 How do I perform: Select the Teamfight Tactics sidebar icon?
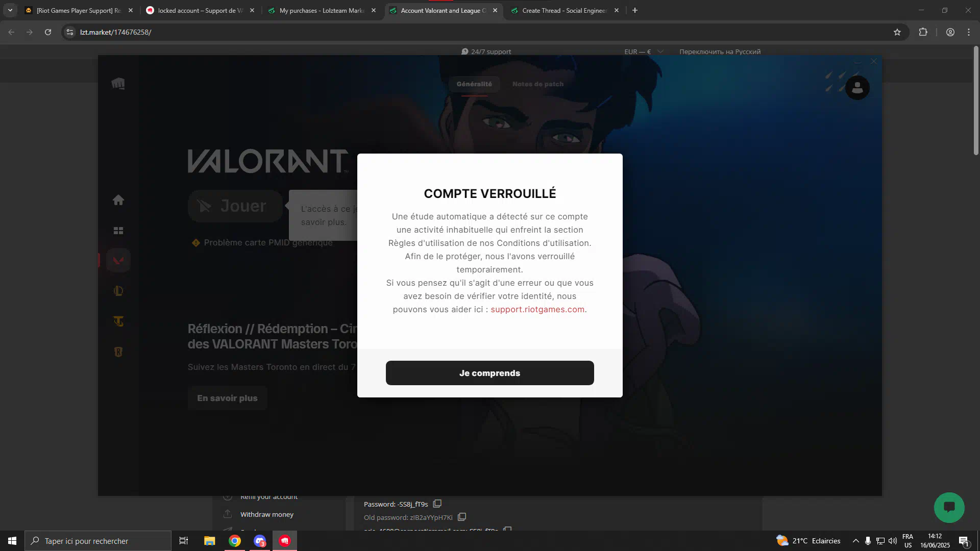(118, 321)
